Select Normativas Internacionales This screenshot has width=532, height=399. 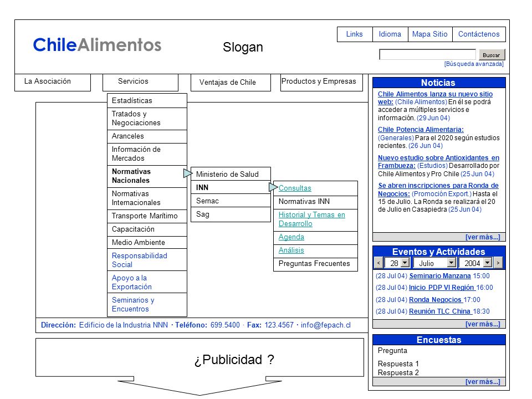pyautogui.click(x=147, y=198)
